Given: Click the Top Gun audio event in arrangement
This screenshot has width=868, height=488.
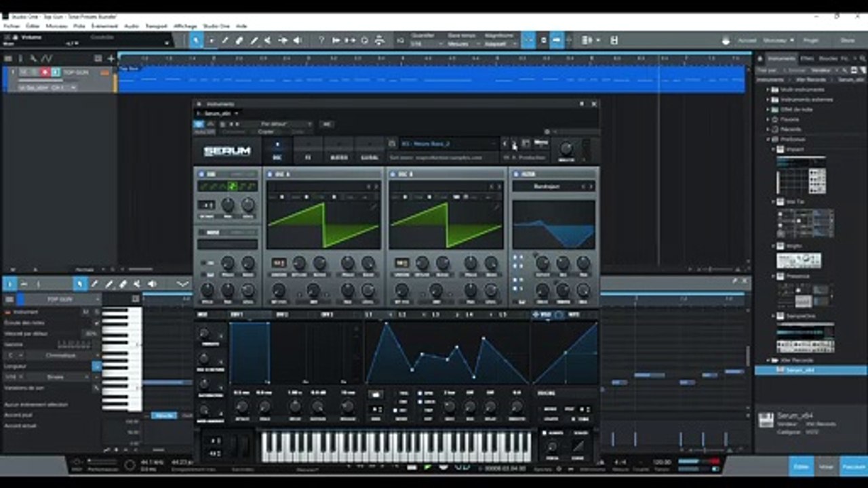Looking at the screenshot, I should coord(432,79).
